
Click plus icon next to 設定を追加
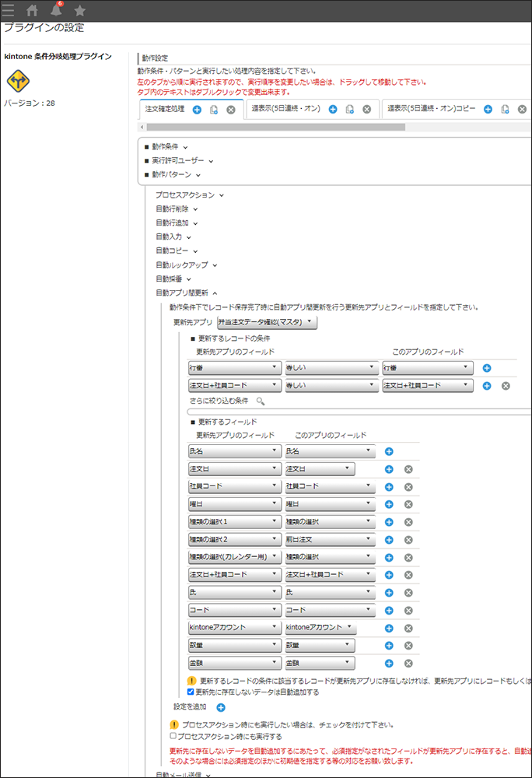(221, 707)
